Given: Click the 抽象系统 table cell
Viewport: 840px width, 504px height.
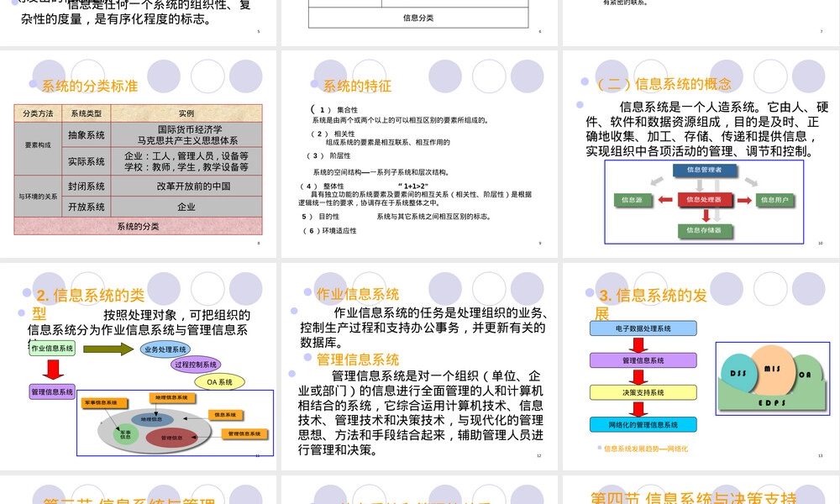Looking at the screenshot, I should (x=87, y=135).
